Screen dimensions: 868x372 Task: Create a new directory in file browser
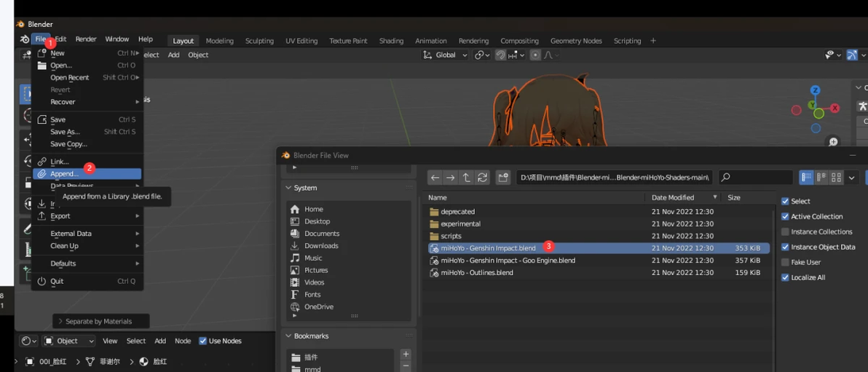[503, 178]
